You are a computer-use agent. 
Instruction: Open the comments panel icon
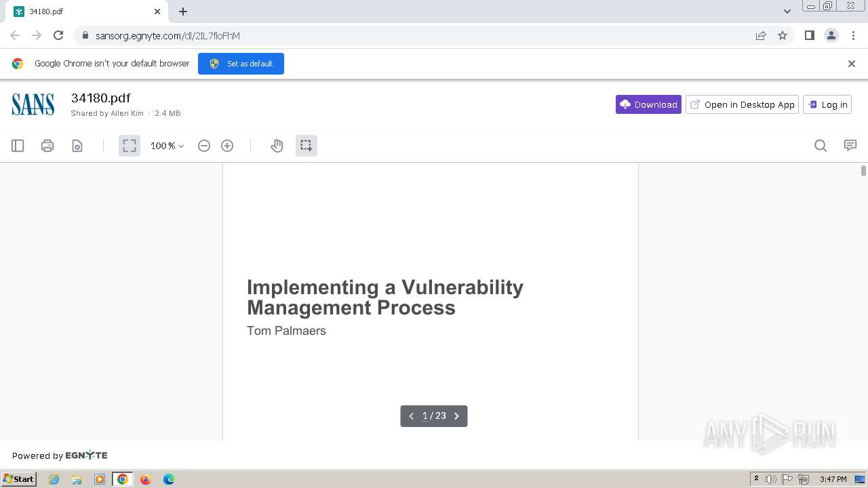click(x=850, y=146)
